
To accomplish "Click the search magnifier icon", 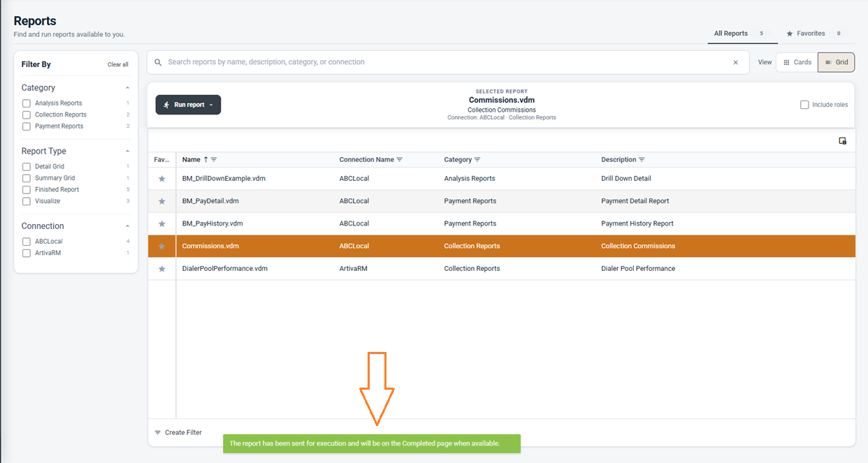I will 158,62.
